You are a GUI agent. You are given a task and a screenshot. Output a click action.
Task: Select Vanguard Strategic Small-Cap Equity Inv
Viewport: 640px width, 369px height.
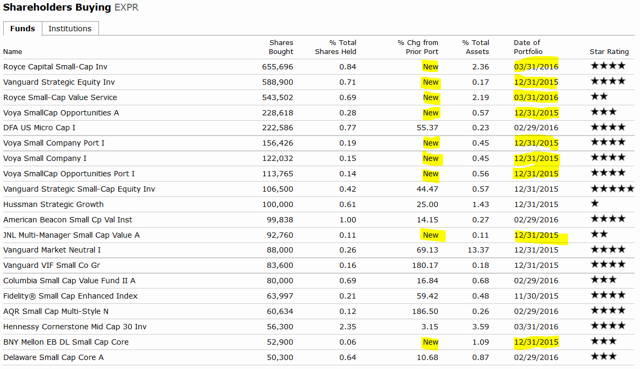tap(79, 189)
